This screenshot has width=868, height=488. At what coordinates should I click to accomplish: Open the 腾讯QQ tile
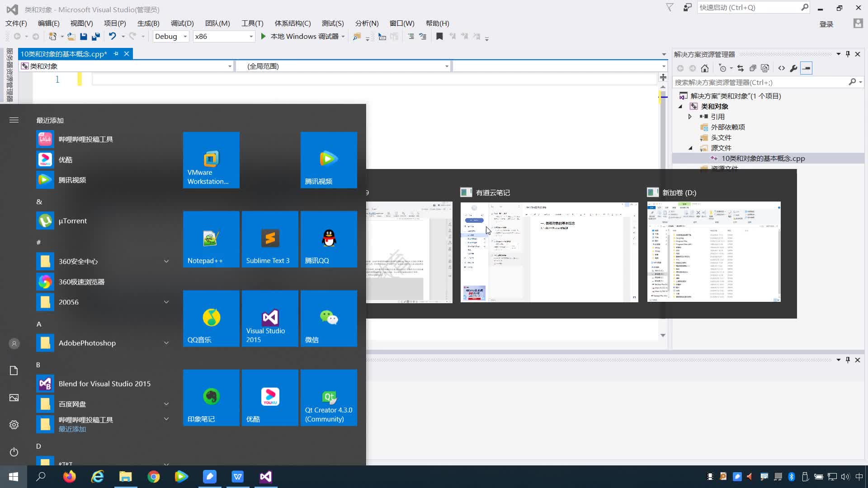tap(329, 239)
